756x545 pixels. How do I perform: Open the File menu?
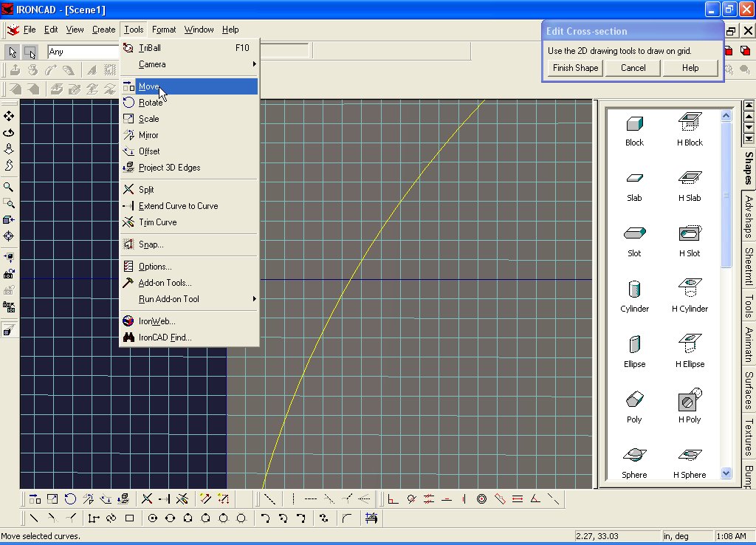[30, 30]
